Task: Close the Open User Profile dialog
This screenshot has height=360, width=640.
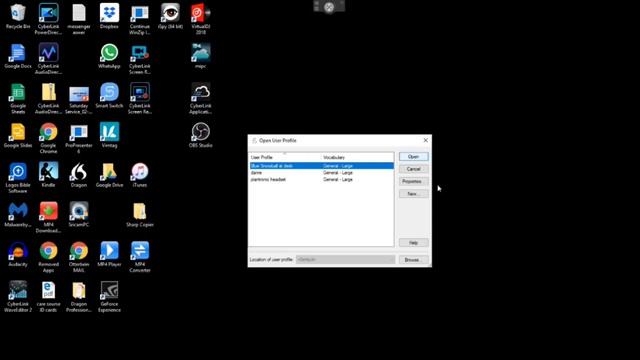Action: click(426, 140)
